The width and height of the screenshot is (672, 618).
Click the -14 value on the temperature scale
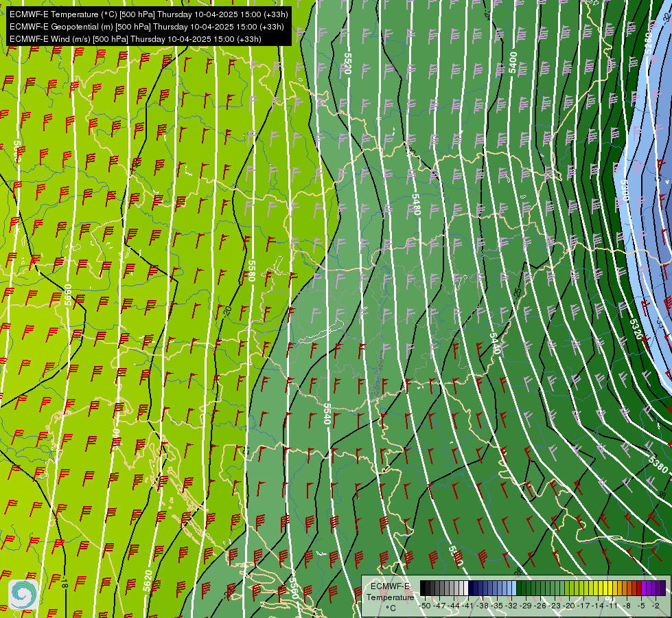(x=599, y=606)
